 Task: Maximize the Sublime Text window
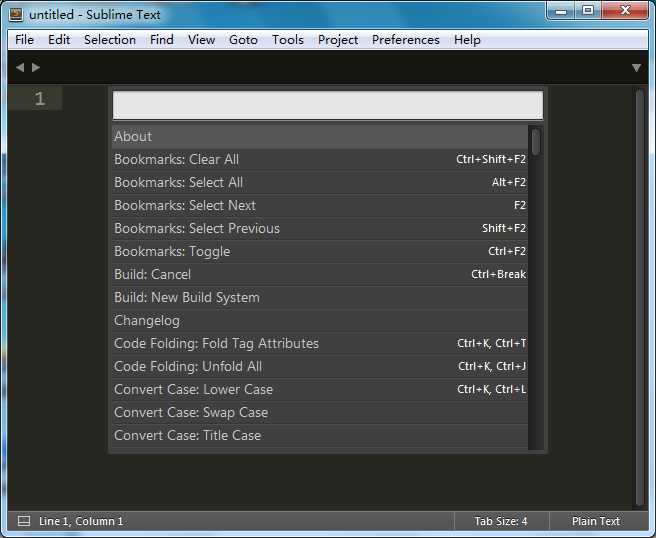pyautogui.click(x=588, y=11)
